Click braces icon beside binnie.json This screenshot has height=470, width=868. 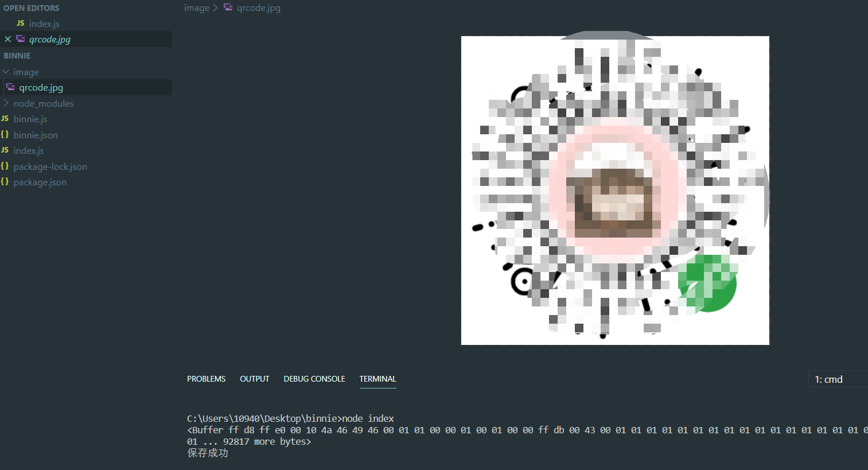[5, 134]
